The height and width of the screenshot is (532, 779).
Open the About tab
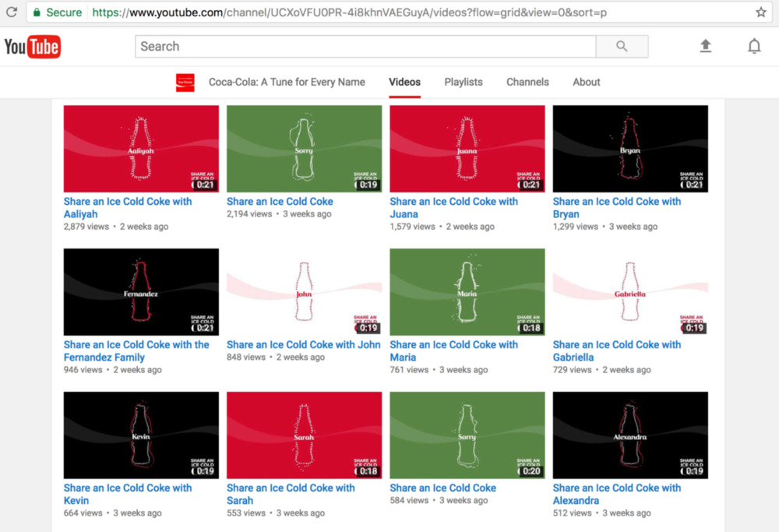(x=587, y=82)
